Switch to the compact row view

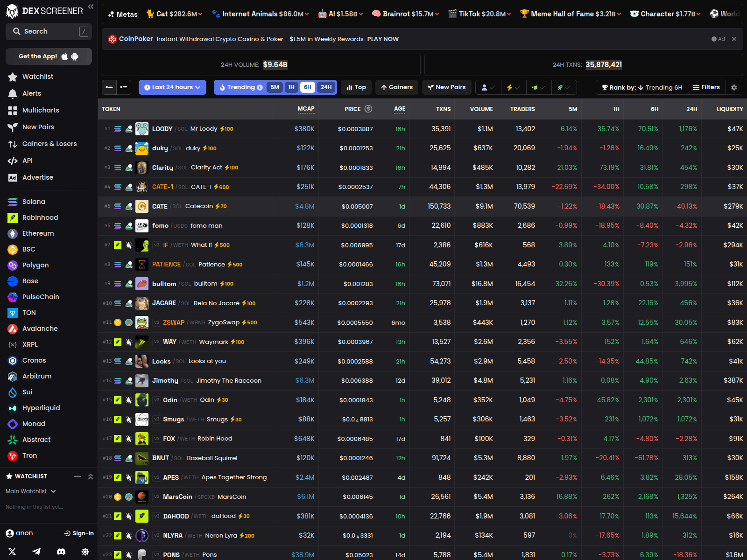109,87
